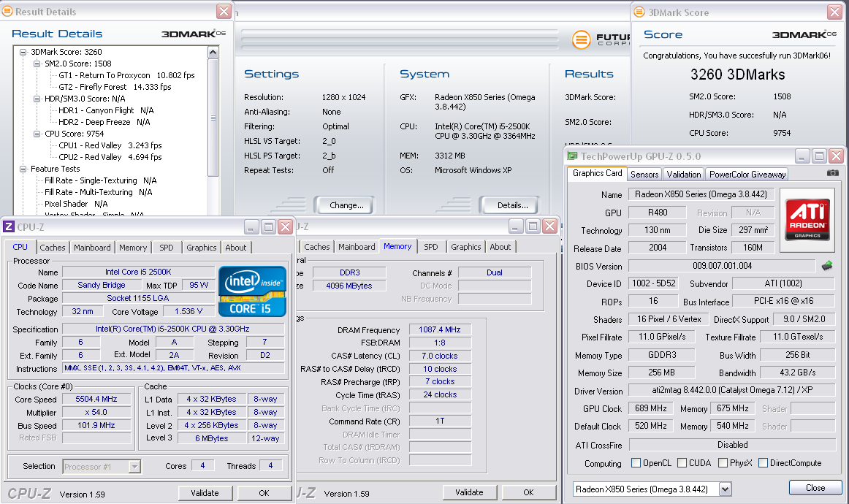Image resolution: width=849 pixels, height=504 pixels.
Task: Toggle the CUDA checkbox
Action: pos(682,463)
